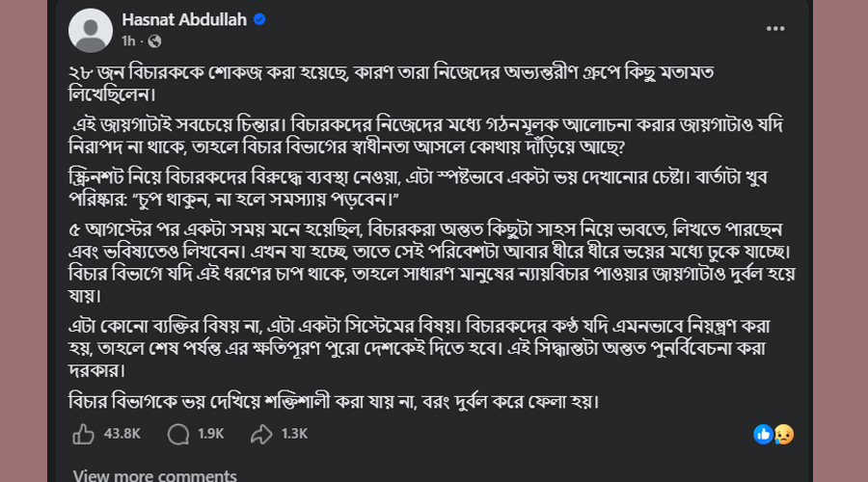Click the 43.8K likes count
Screen dimensions: 868x482
coord(122,434)
